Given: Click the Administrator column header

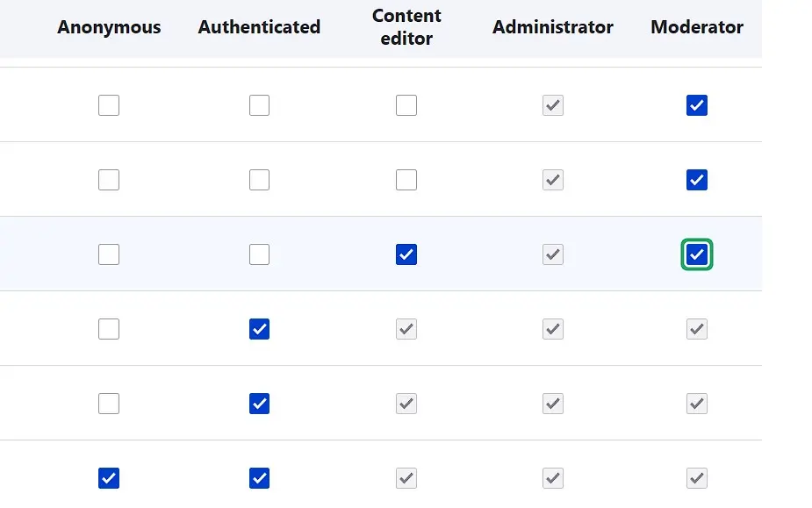Looking at the screenshot, I should (x=553, y=27).
